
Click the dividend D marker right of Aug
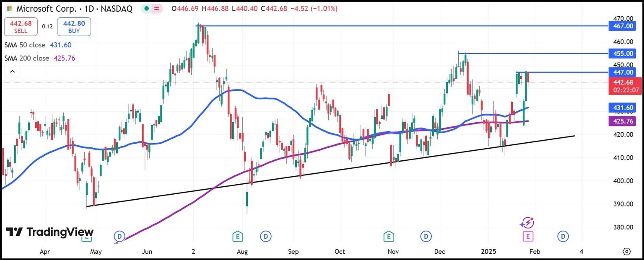tap(265, 237)
